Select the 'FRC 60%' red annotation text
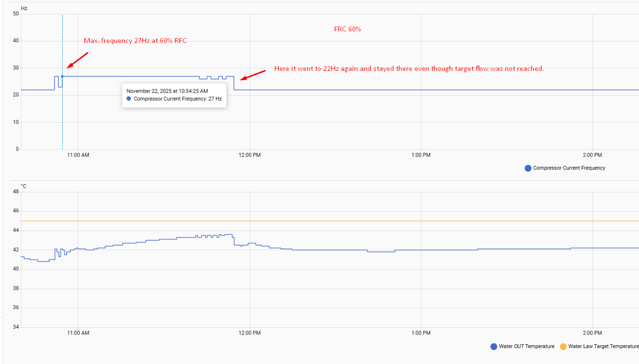Screen dimensions: 639x364 coord(347,29)
